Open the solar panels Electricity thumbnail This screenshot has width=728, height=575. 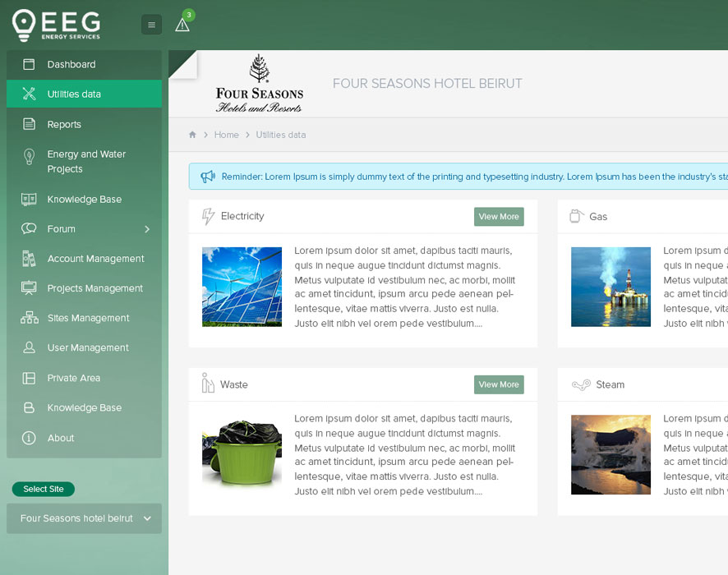click(242, 287)
